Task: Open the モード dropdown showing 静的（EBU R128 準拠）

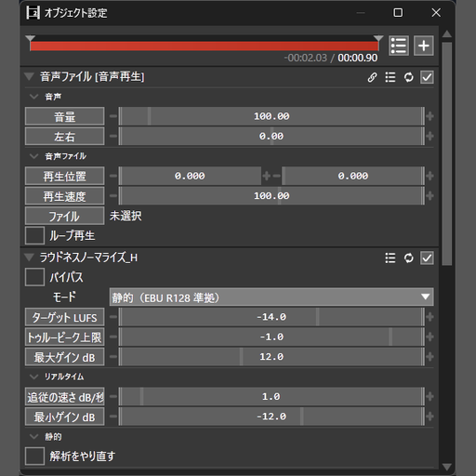Action: coord(271,297)
